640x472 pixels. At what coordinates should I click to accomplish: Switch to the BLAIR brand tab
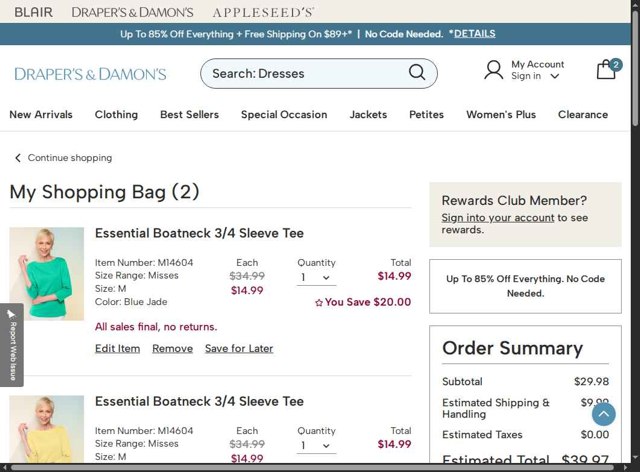(33, 12)
